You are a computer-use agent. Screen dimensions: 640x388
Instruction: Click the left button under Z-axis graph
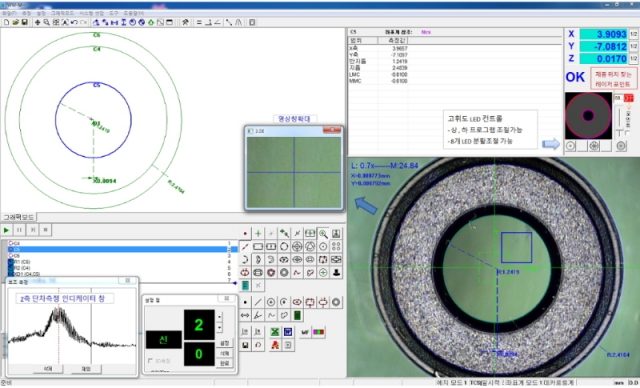coord(48,368)
